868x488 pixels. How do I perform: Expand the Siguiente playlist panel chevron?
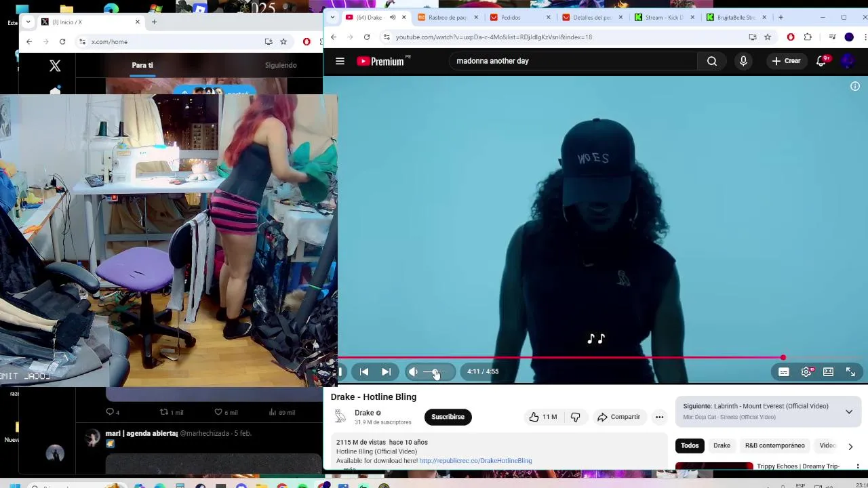coord(848,411)
